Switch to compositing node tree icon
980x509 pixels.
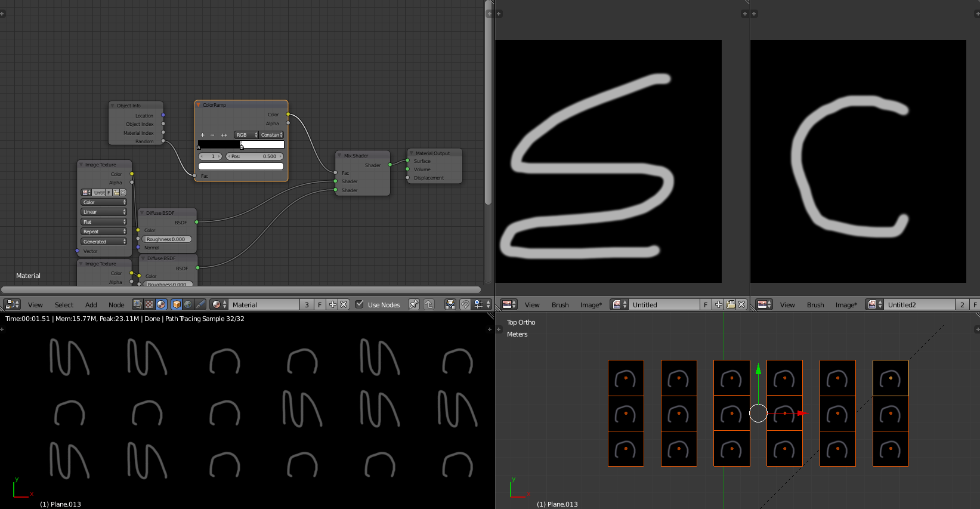click(x=137, y=304)
